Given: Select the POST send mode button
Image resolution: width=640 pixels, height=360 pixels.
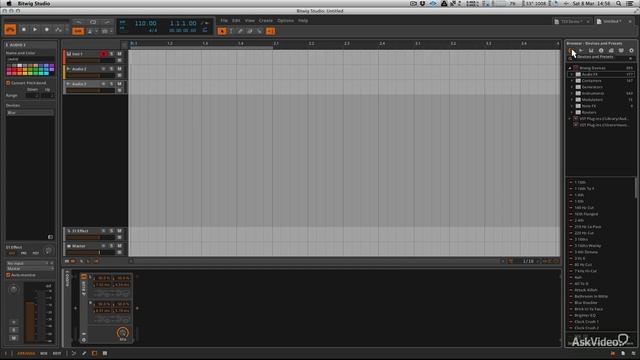Looking at the screenshot, I should 36,253.
